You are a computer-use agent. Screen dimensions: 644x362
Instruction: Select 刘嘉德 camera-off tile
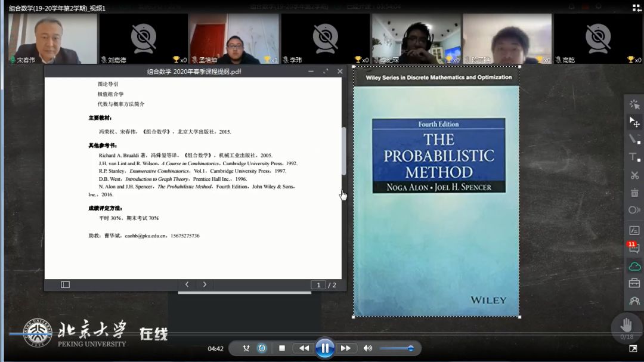point(143,39)
